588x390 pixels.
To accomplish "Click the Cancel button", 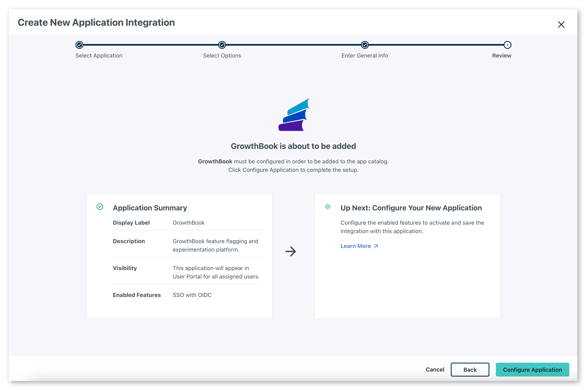I will click(x=435, y=369).
